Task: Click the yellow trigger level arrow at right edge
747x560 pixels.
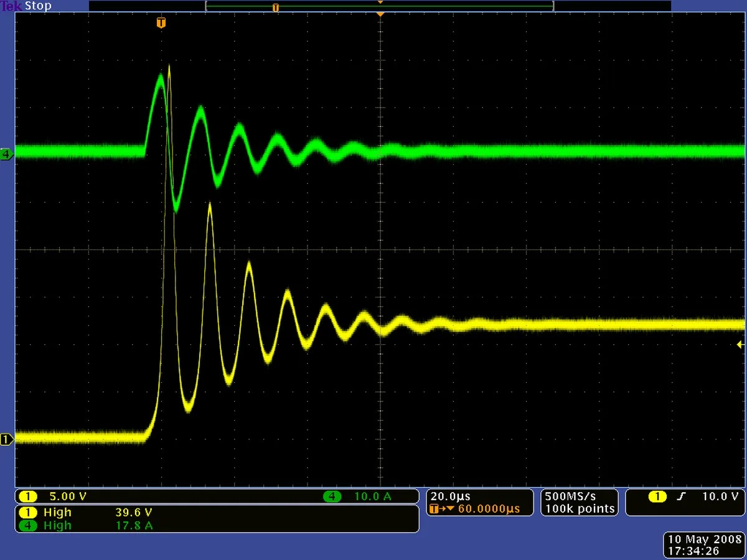Action: click(740, 344)
